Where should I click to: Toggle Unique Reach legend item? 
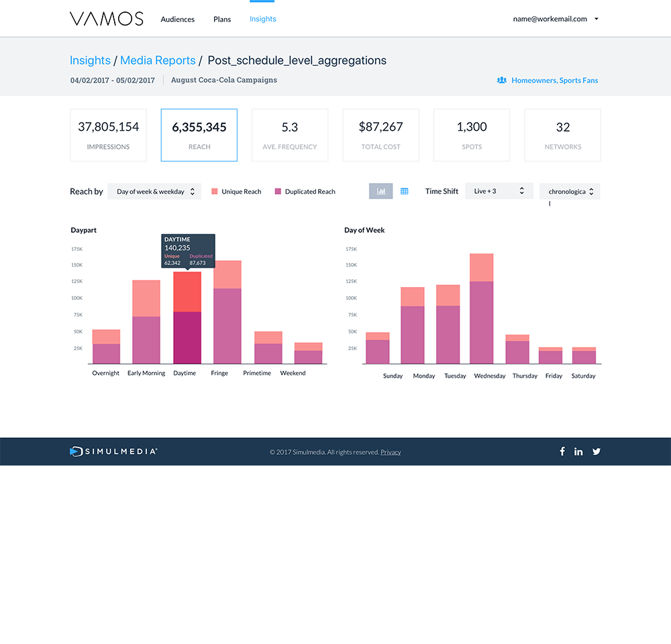[237, 192]
